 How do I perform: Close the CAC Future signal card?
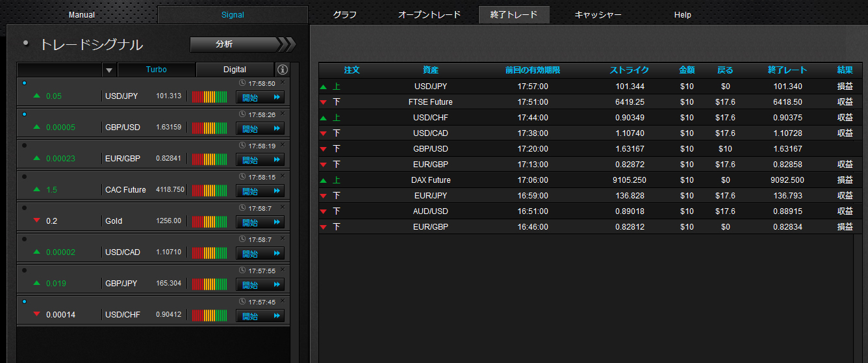pyautogui.click(x=283, y=176)
